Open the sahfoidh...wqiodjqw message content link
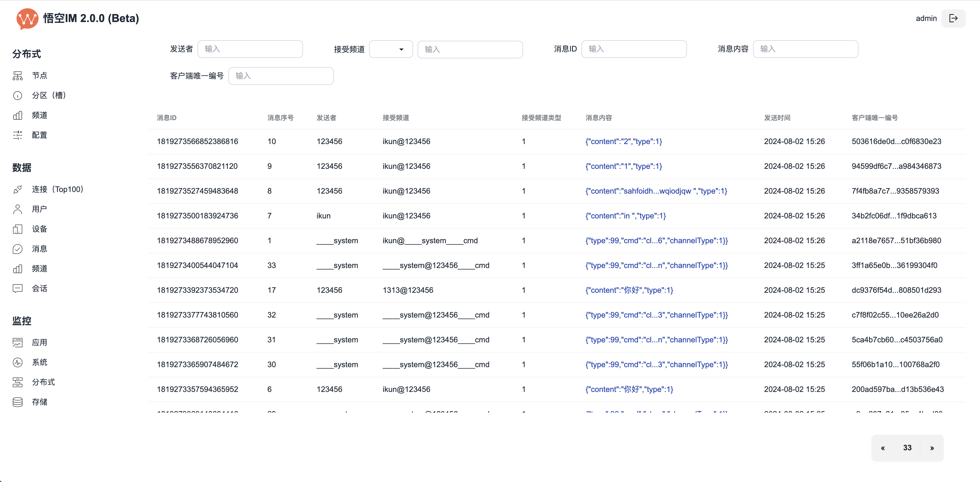Screen dimensions: 980x482 coord(656,191)
